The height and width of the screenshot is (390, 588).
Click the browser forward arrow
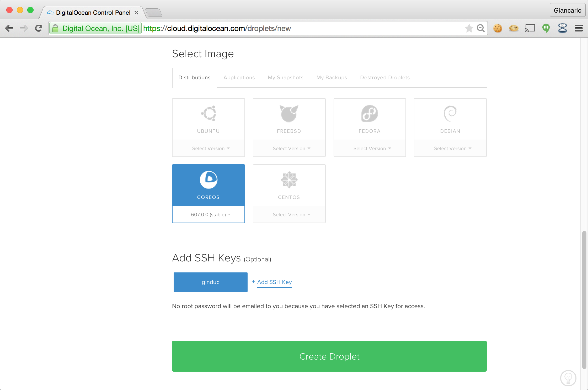(x=24, y=28)
